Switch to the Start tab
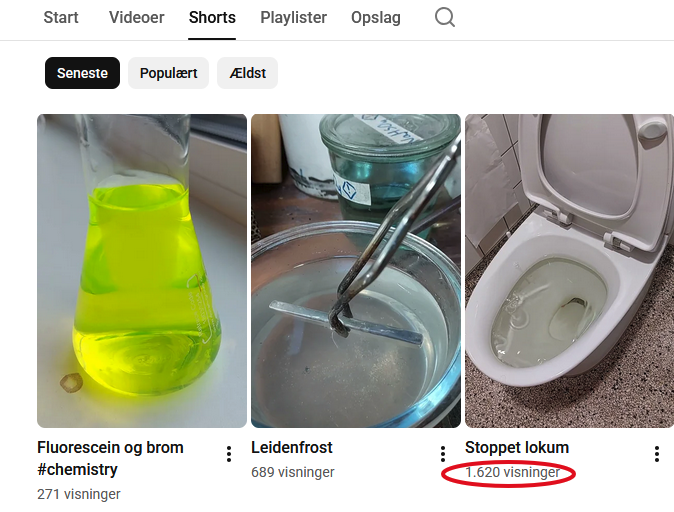 (x=61, y=18)
